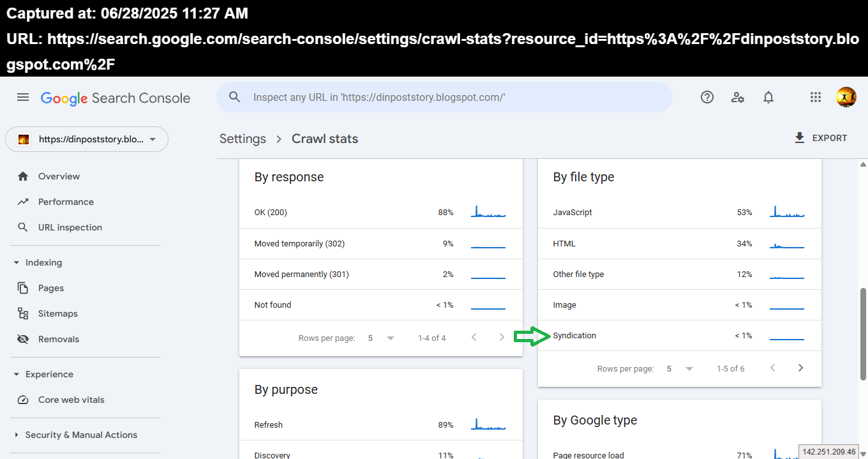Click the "Crawl stats" breadcrumb text
The height and width of the screenshot is (459, 868).
pyautogui.click(x=325, y=139)
